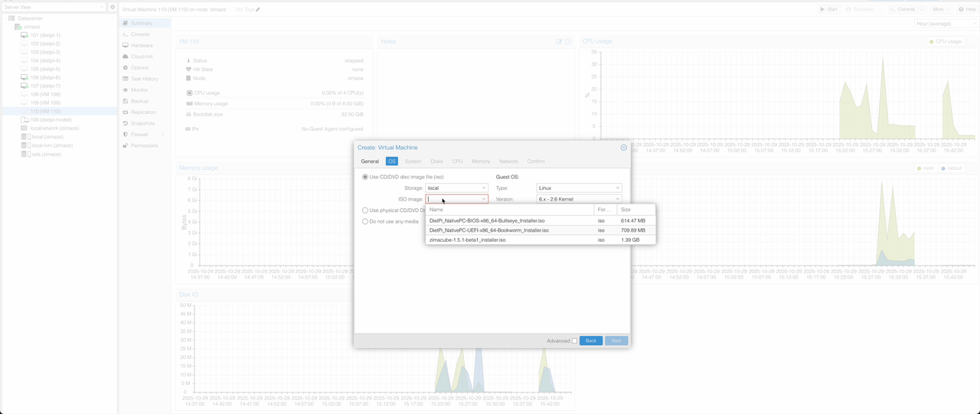Choose 'Do not use any media' option
The height and width of the screenshot is (414, 980).
(x=365, y=222)
